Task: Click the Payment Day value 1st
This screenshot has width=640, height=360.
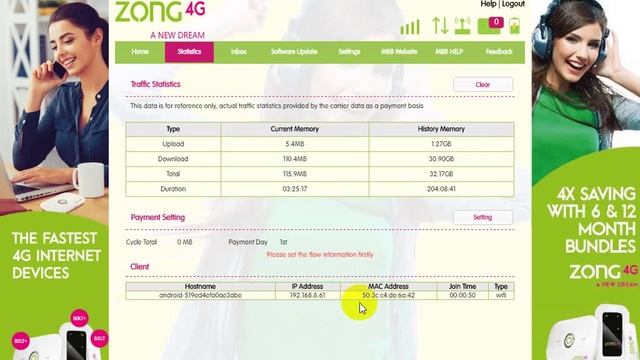Action: pyautogui.click(x=283, y=242)
